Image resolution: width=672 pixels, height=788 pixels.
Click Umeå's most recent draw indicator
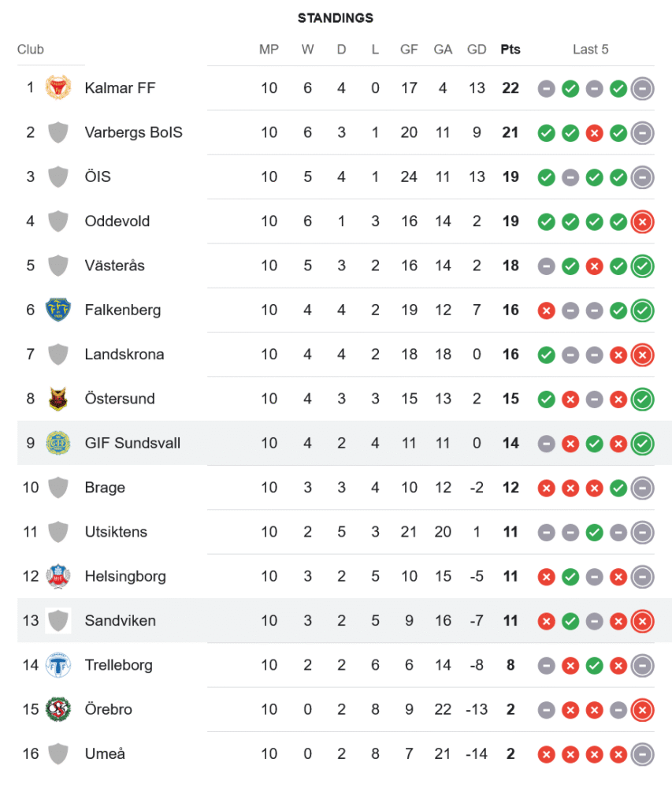[643, 755]
